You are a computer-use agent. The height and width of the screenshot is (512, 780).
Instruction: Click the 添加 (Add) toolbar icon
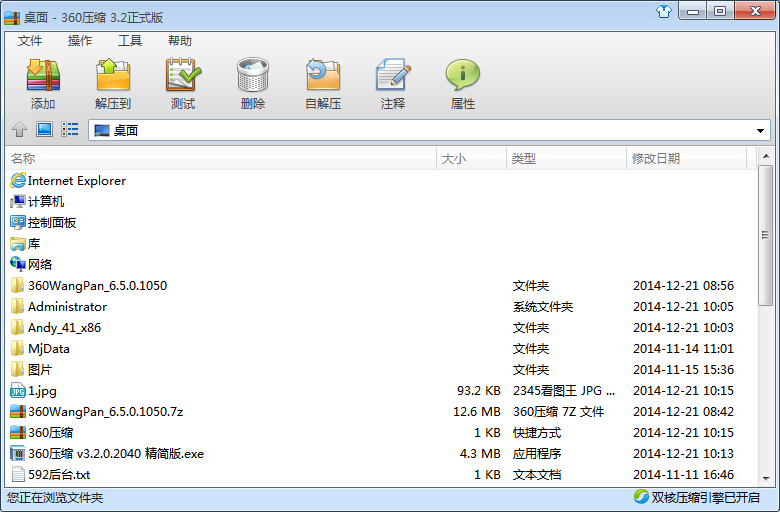43,75
